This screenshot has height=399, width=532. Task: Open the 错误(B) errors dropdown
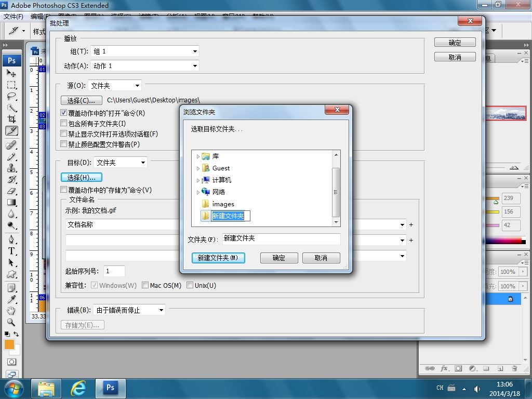click(129, 310)
